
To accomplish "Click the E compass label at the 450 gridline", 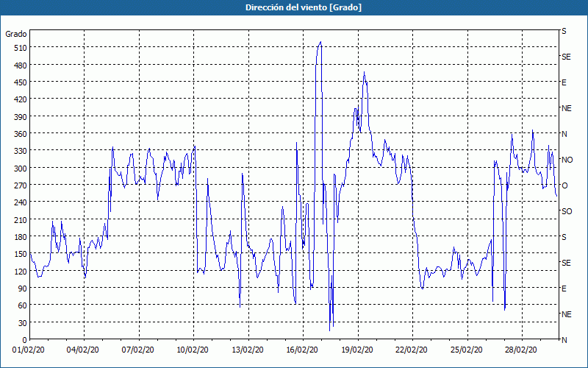I will click(564, 82).
